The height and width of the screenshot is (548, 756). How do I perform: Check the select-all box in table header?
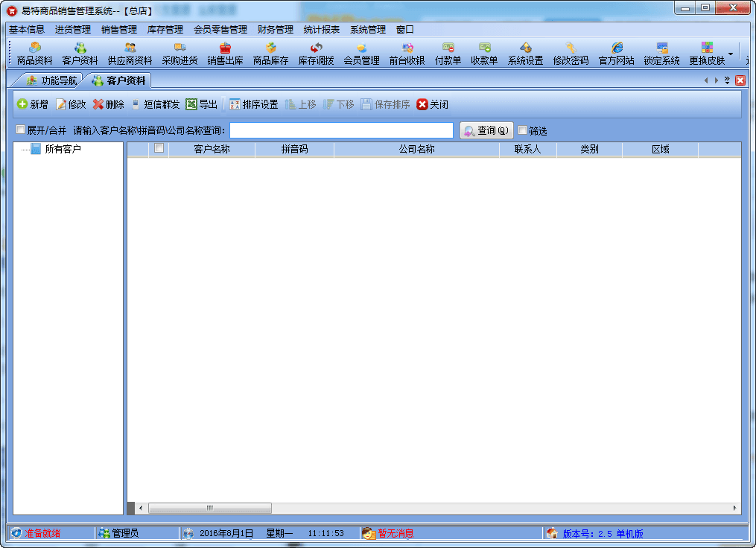pyautogui.click(x=159, y=148)
